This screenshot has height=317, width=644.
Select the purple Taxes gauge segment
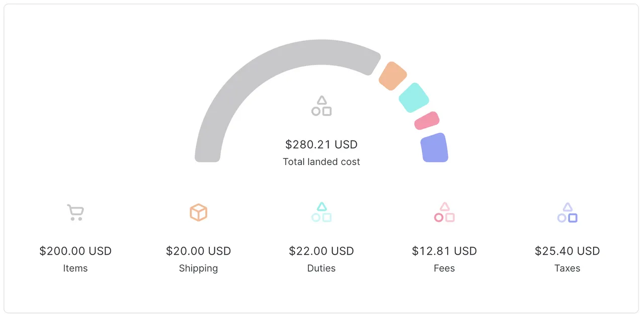click(x=434, y=148)
